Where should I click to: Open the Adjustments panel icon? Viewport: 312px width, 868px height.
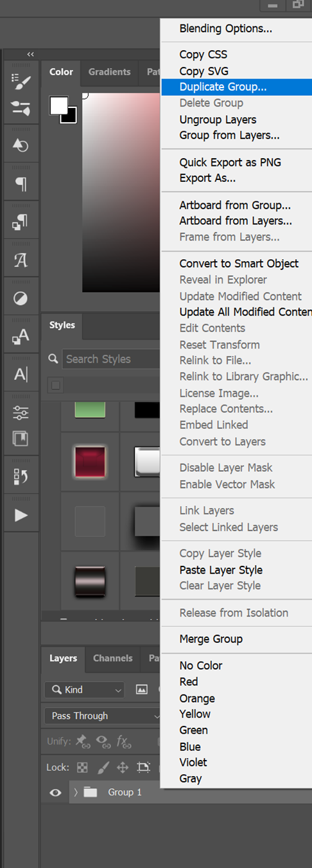click(21, 299)
